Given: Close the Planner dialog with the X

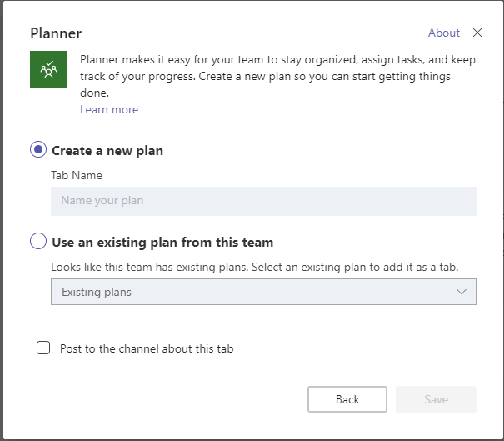Looking at the screenshot, I should 477,33.
